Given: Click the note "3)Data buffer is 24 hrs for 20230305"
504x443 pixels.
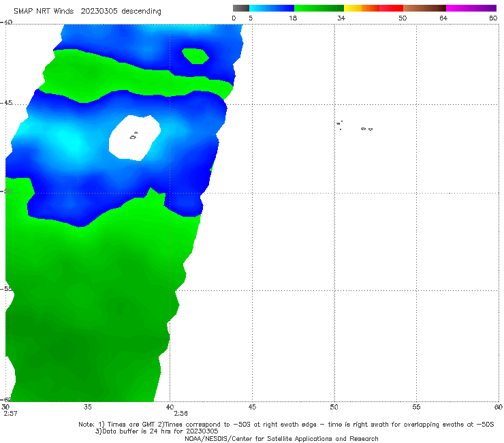Looking at the screenshot, I should coord(157,431).
